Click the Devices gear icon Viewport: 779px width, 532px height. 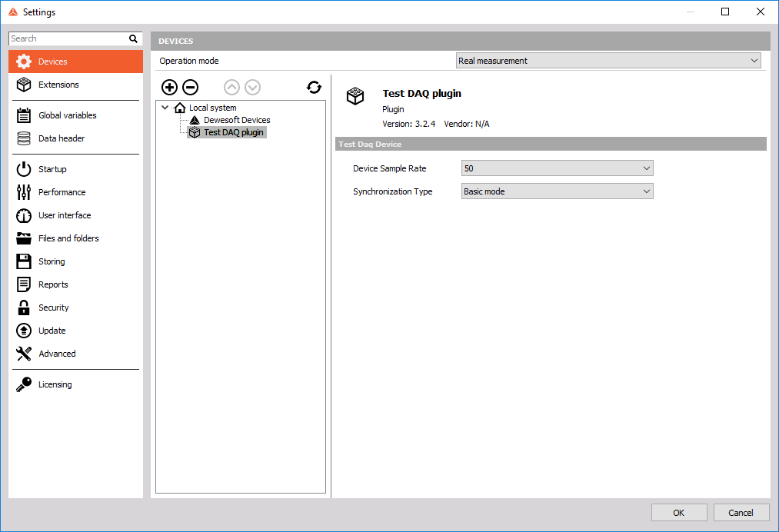[23, 62]
